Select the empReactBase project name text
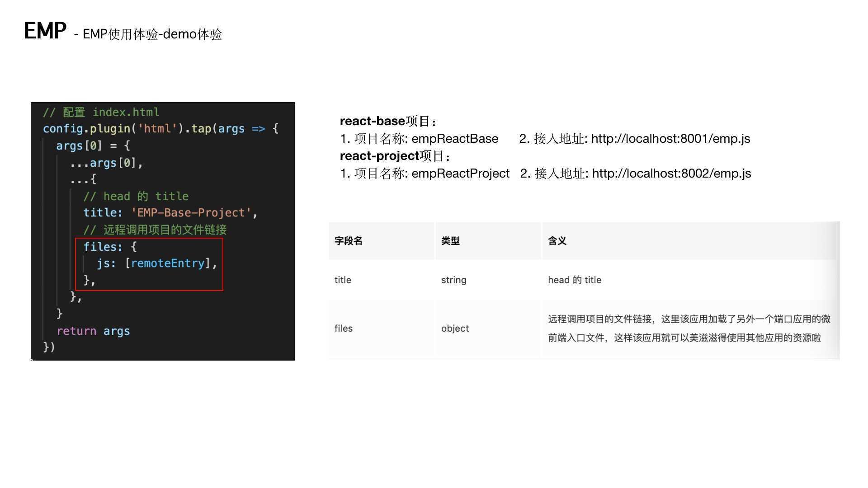 click(x=454, y=139)
